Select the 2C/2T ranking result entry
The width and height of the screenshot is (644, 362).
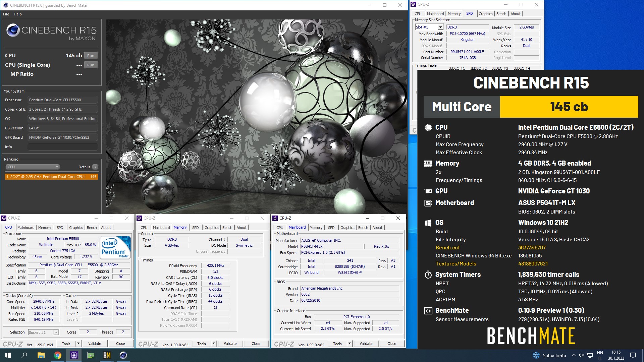(52, 177)
